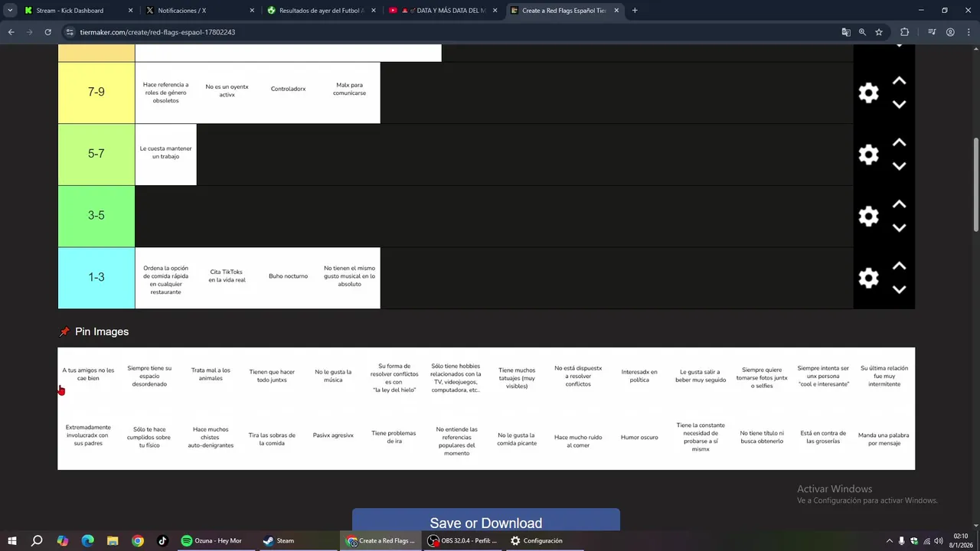Move the 3-5 tier row up
Screen dimensions: 980x551
tap(900, 204)
